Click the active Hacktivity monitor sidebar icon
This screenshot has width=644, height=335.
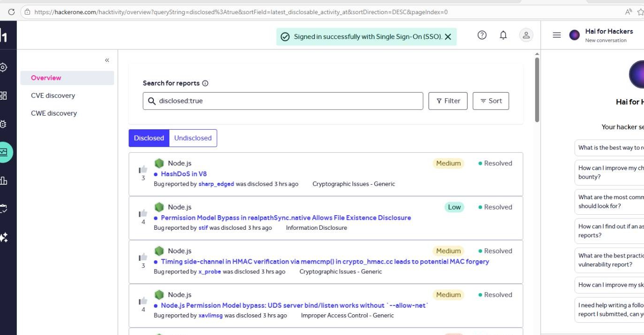point(4,152)
